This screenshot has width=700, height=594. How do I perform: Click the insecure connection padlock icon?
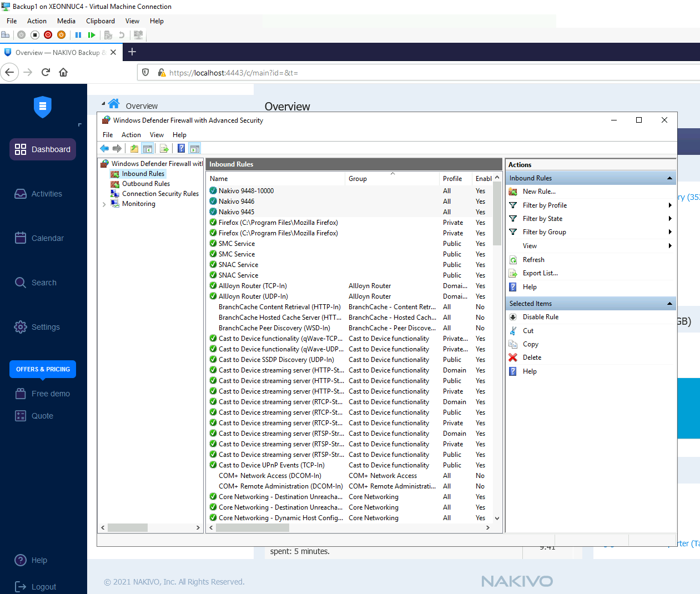click(x=162, y=72)
